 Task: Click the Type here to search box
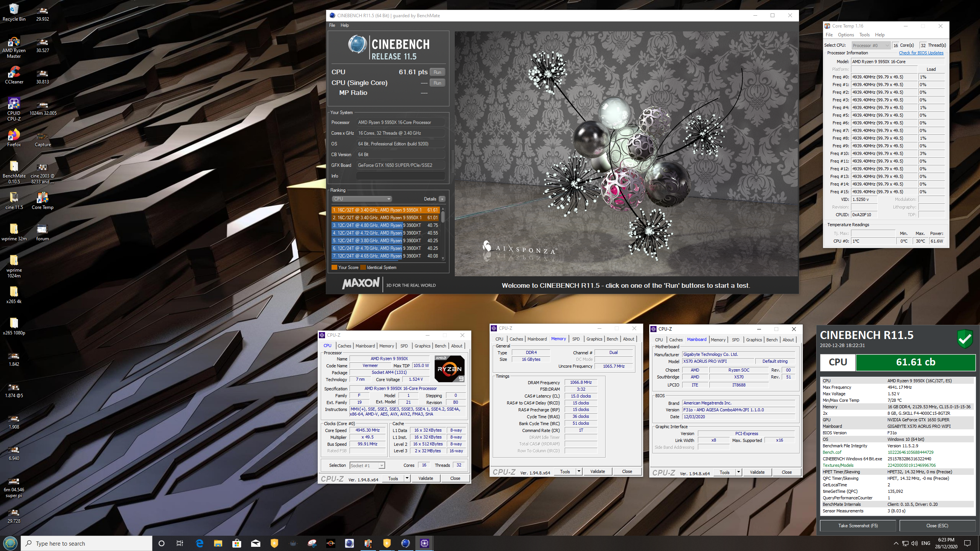[87, 543]
